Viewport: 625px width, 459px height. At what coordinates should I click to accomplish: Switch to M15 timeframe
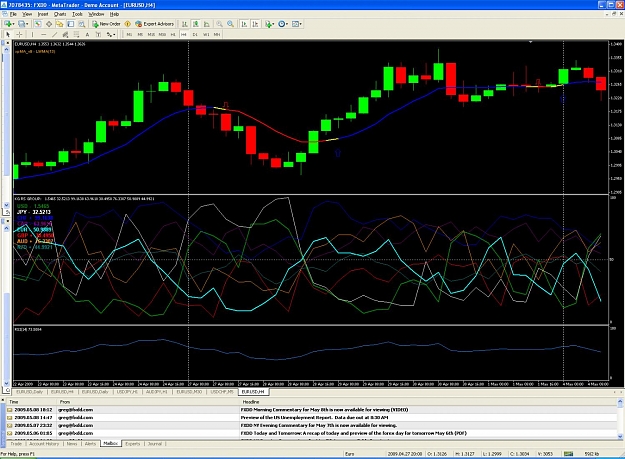pyautogui.click(x=151, y=35)
